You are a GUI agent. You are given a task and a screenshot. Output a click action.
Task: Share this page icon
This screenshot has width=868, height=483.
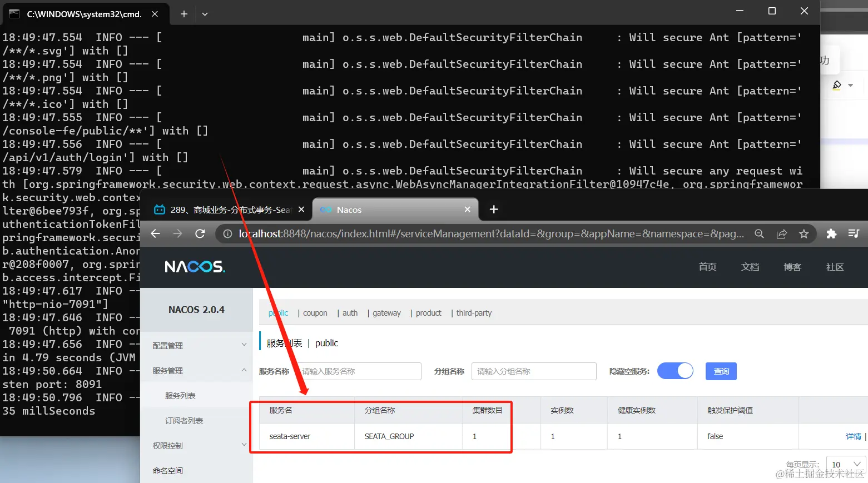[x=782, y=234]
